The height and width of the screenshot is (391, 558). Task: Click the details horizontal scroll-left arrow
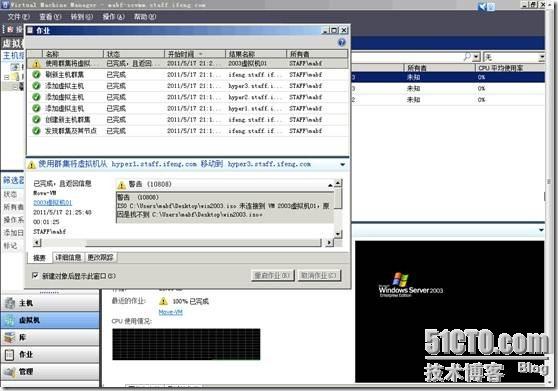(37, 243)
